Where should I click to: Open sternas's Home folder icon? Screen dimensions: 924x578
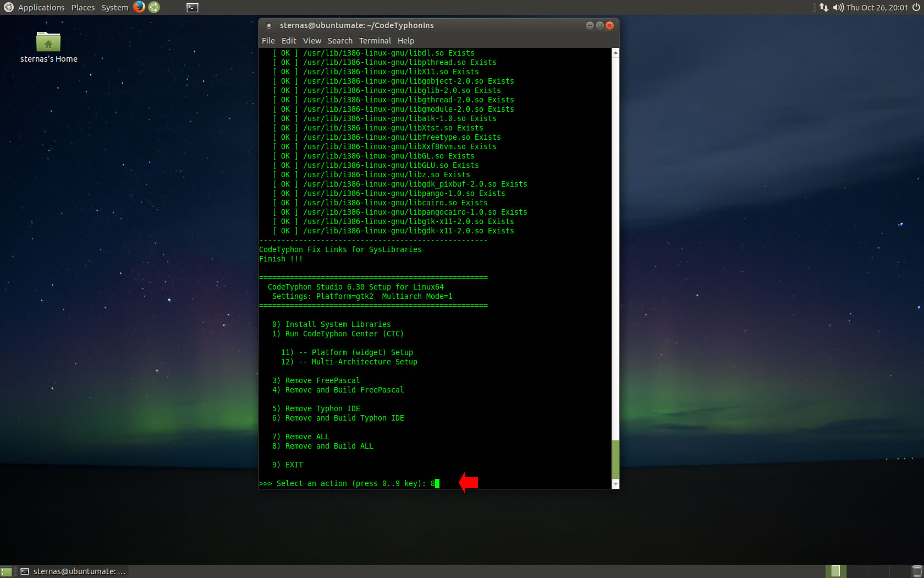(x=48, y=47)
